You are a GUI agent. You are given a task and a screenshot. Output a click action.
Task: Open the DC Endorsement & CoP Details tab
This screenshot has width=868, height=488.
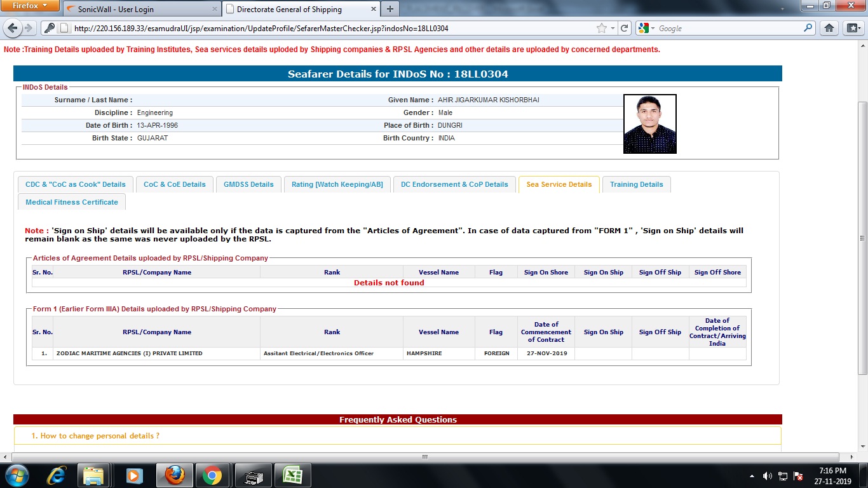tap(454, 184)
